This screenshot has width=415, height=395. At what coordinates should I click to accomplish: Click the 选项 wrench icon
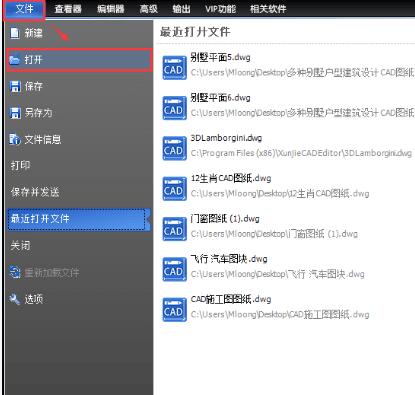[15, 299]
